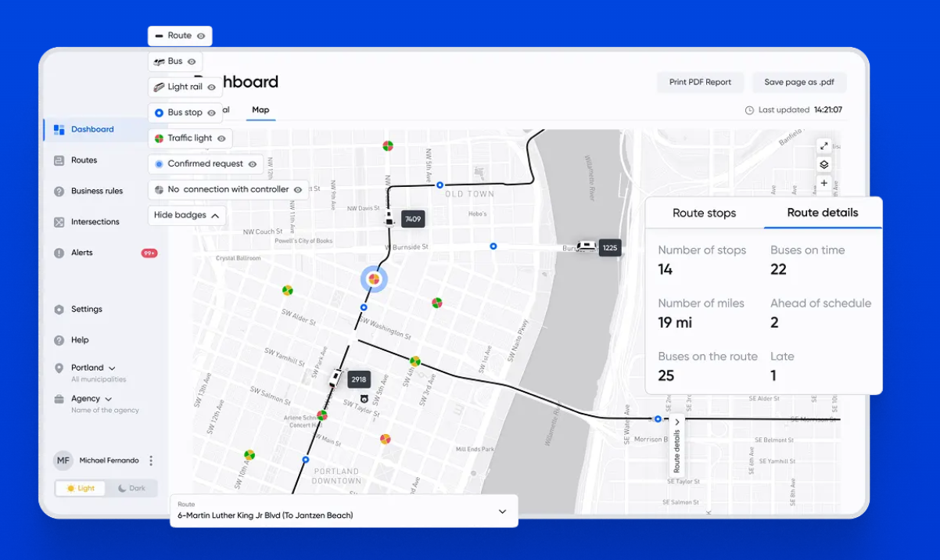Switch theme to Dark mode
The image size is (940, 560).
coord(131,488)
